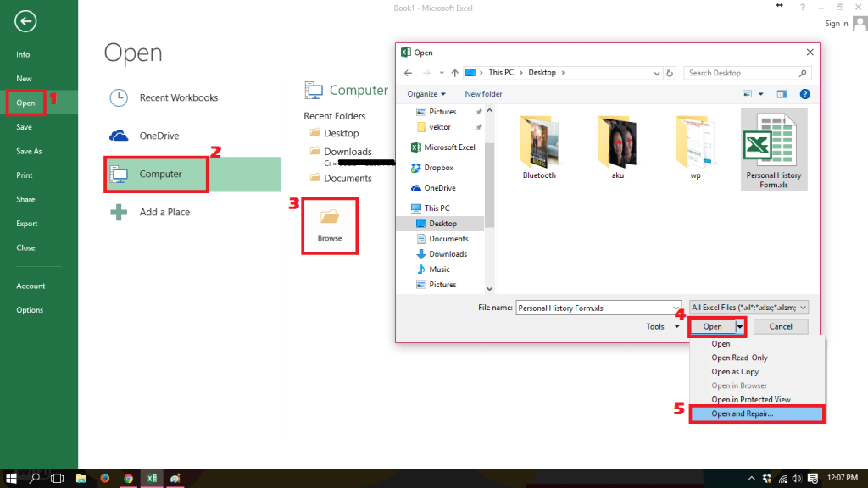Show the preview pane in the Open dialog

(782, 93)
